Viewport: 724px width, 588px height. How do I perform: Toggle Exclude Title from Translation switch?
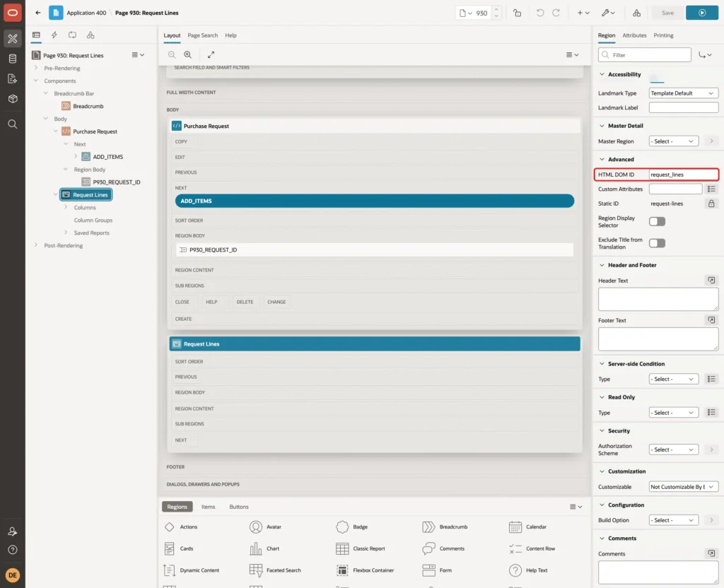tap(657, 243)
